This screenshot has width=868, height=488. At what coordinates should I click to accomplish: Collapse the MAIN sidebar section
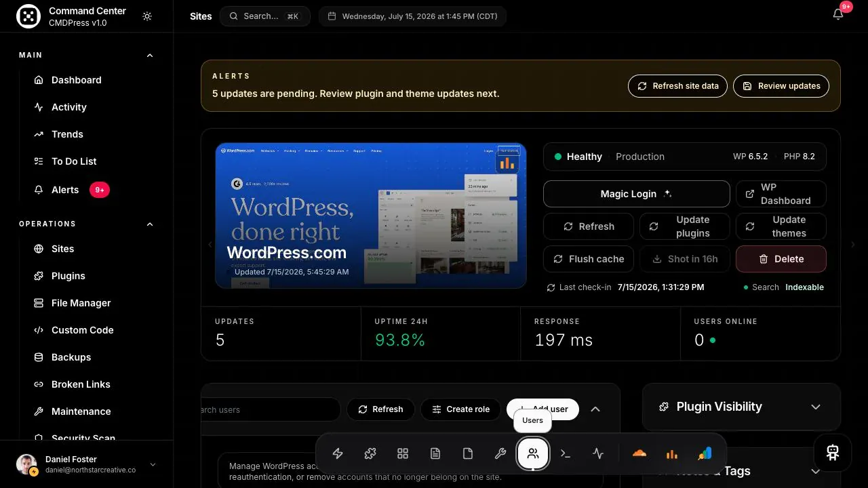[x=150, y=56]
